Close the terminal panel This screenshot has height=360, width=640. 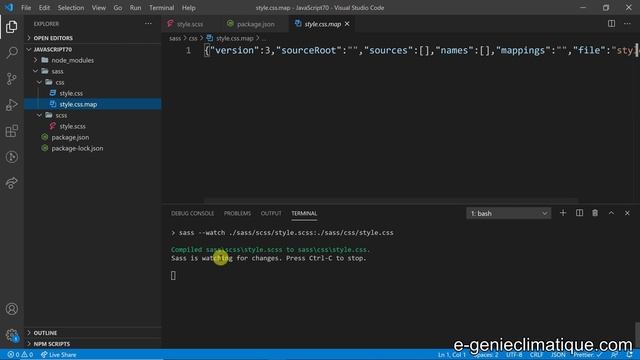point(627,213)
